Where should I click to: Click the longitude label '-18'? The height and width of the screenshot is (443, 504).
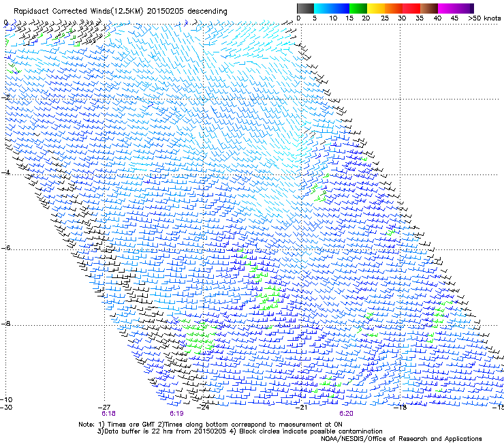[400, 408]
